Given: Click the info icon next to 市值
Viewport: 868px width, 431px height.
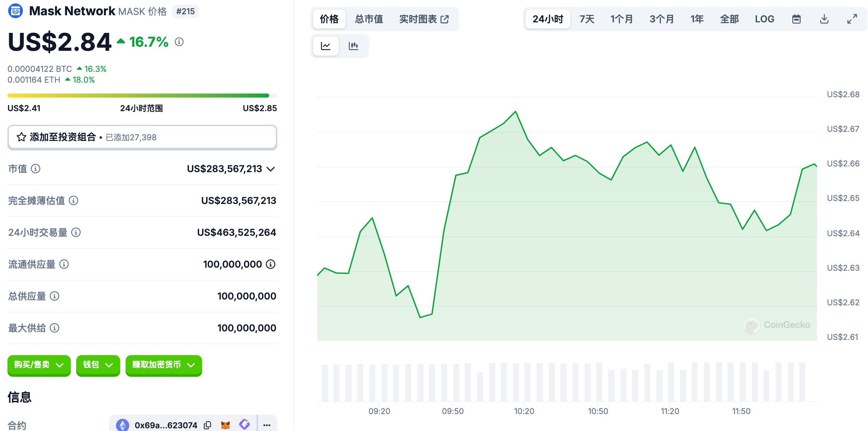Looking at the screenshot, I should (x=36, y=168).
